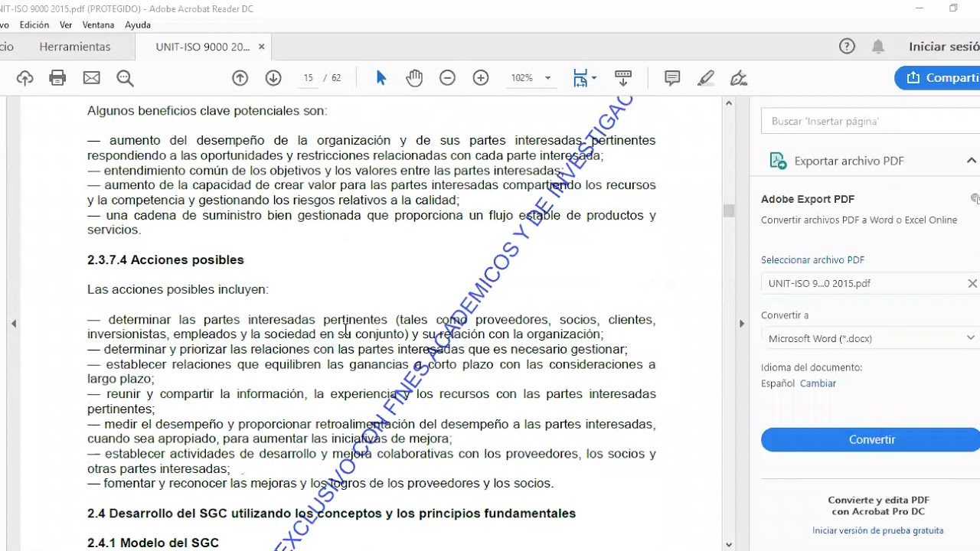Click heading 2.3.7.4 Acciones posibles

point(165,260)
